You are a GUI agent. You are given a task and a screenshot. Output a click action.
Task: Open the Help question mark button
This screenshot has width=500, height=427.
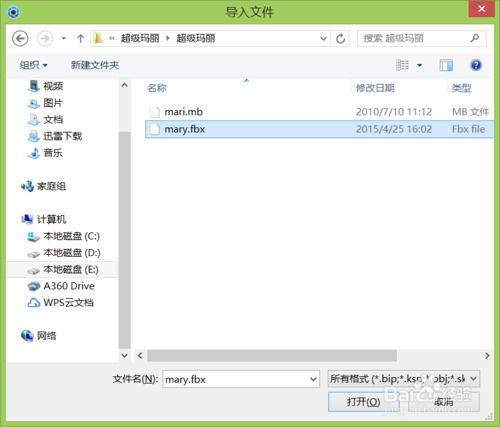pos(476,65)
